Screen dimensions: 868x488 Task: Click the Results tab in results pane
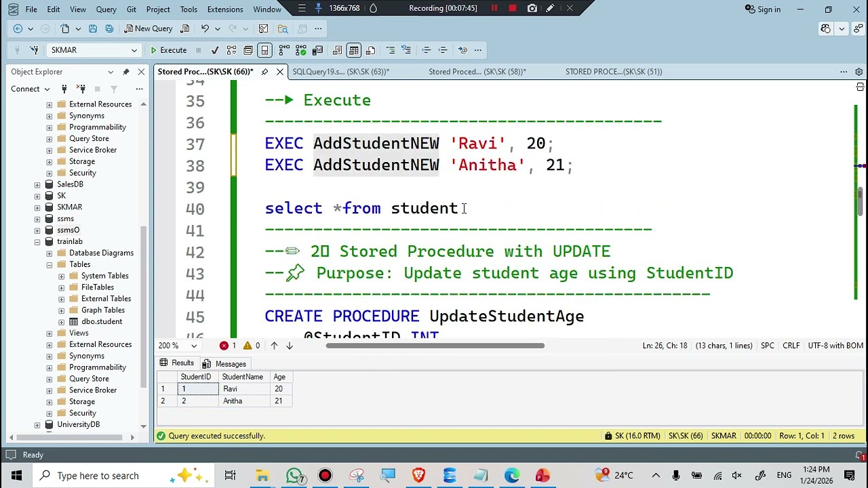point(176,363)
